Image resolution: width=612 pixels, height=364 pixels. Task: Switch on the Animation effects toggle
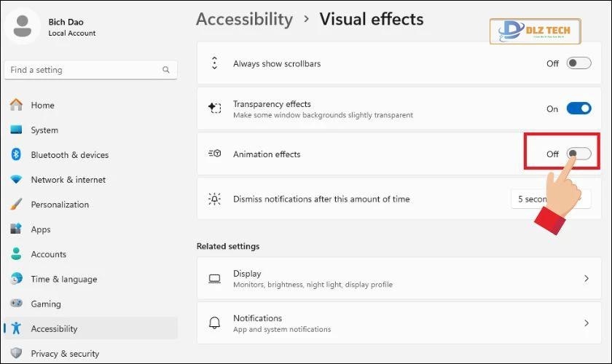click(x=579, y=154)
